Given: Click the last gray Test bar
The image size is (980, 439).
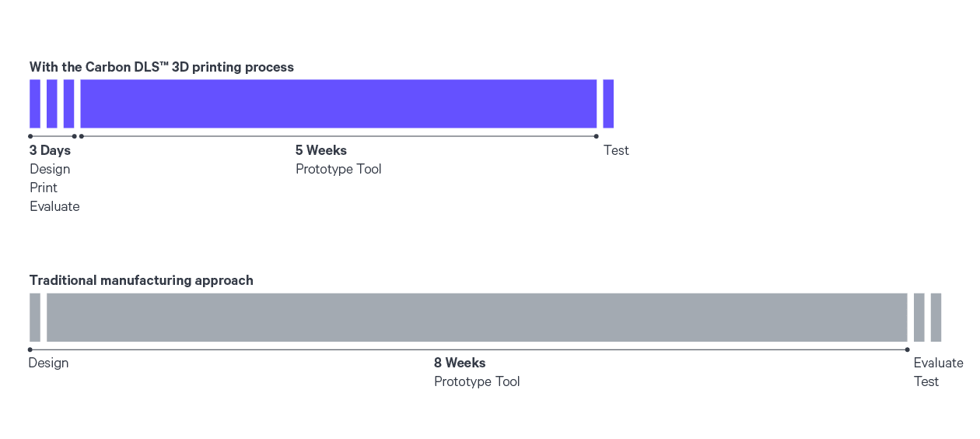Looking at the screenshot, I should 936,318.
